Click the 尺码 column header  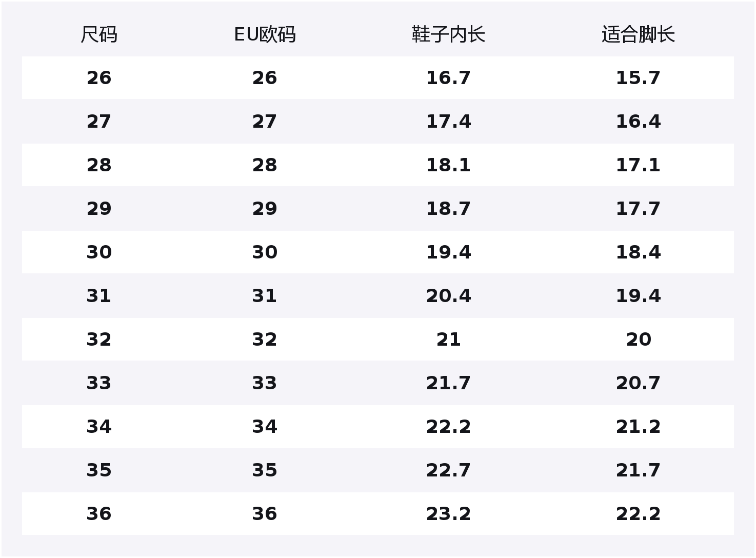coord(99,35)
